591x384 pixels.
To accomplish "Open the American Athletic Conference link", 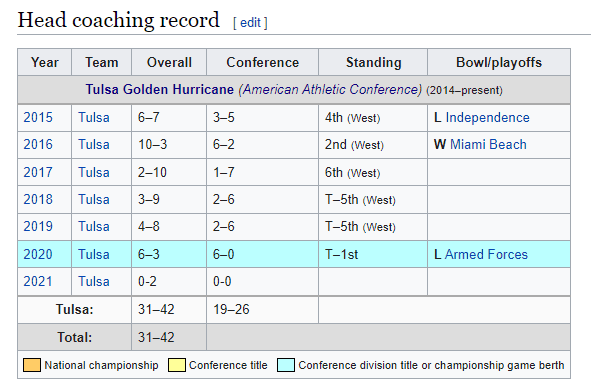I will tap(330, 90).
